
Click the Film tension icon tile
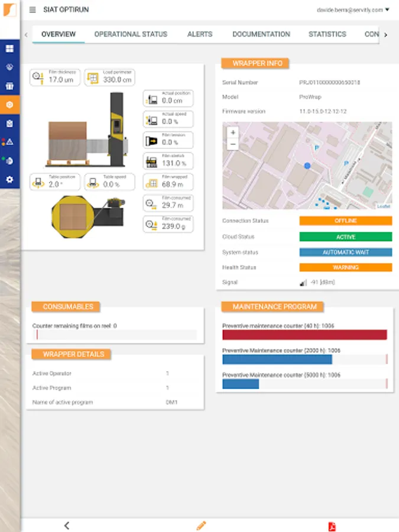pyautogui.click(x=168, y=140)
